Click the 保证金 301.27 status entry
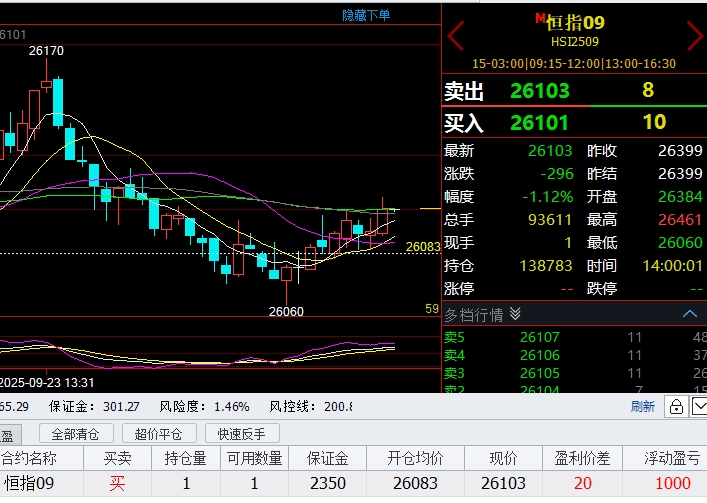707x503 pixels. pyautogui.click(x=94, y=407)
